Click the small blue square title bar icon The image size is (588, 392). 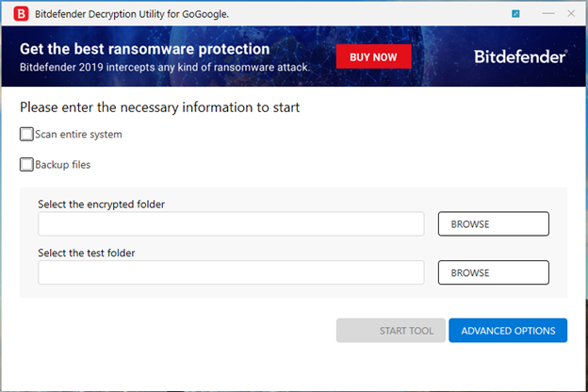click(515, 14)
